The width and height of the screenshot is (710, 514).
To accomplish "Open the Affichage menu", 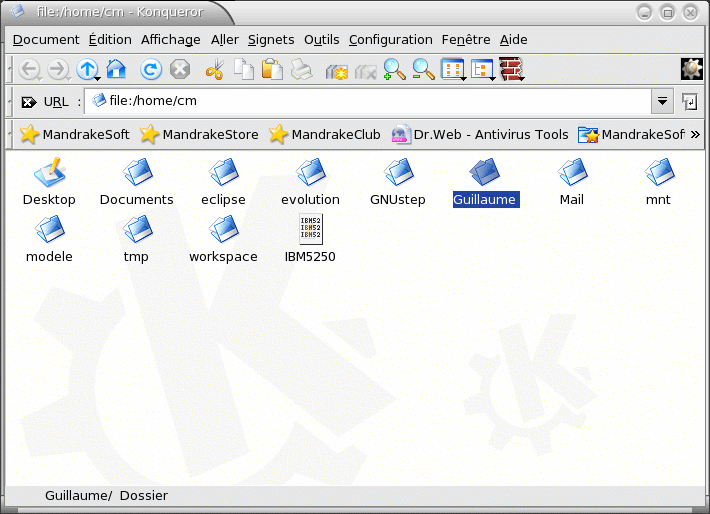I will click(171, 40).
